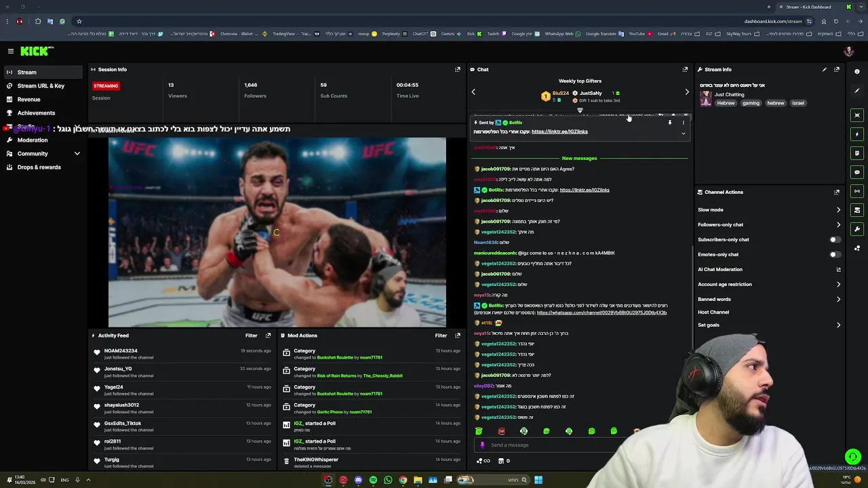The height and width of the screenshot is (488, 868).
Task: Open Revenue in the sidebar
Action: click(43, 100)
